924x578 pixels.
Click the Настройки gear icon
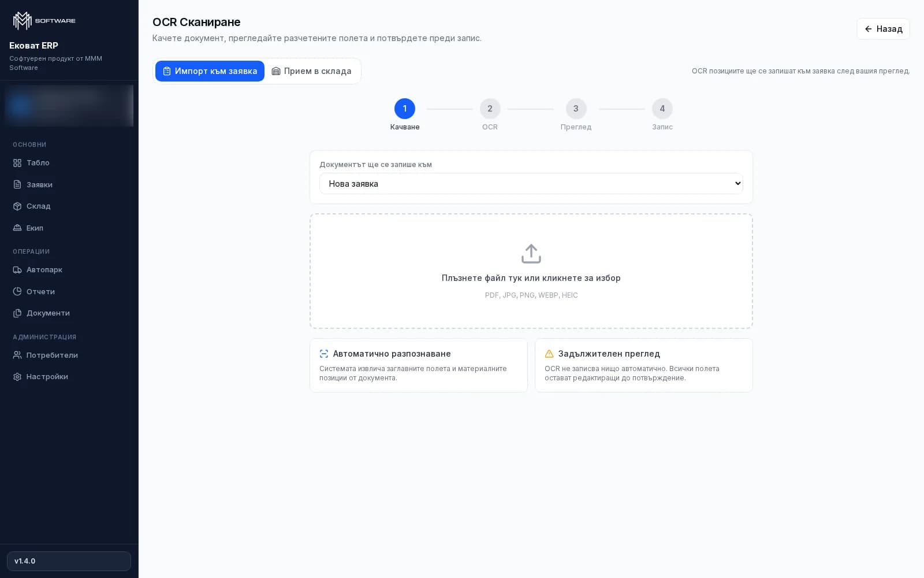pyautogui.click(x=17, y=377)
